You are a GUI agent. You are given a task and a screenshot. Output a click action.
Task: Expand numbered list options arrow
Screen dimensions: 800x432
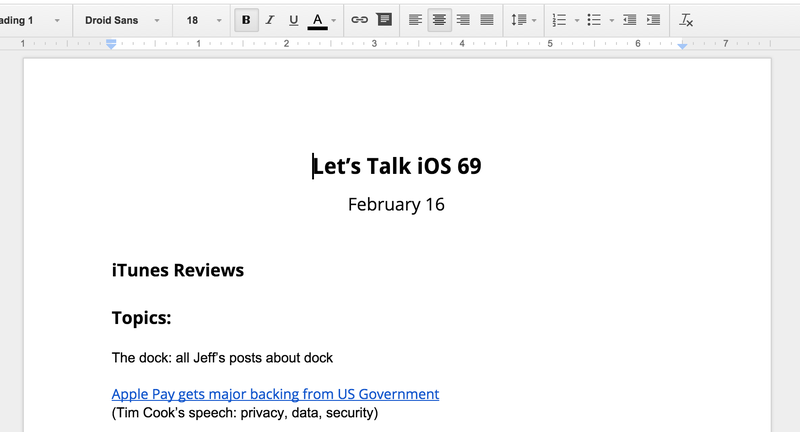[x=577, y=20]
